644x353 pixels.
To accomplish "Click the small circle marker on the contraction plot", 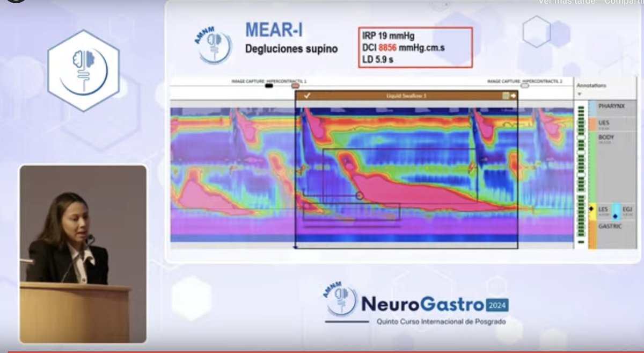I will tap(360, 196).
